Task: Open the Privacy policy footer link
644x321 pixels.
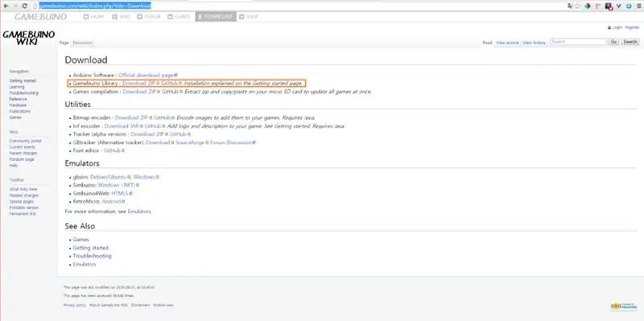Action: tap(74, 306)
